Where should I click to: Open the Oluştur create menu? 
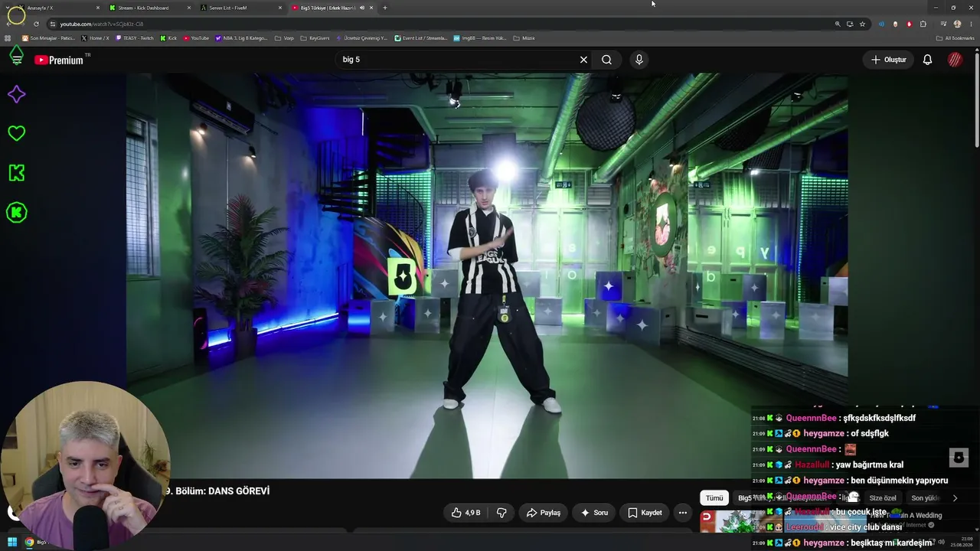(889, 60)
